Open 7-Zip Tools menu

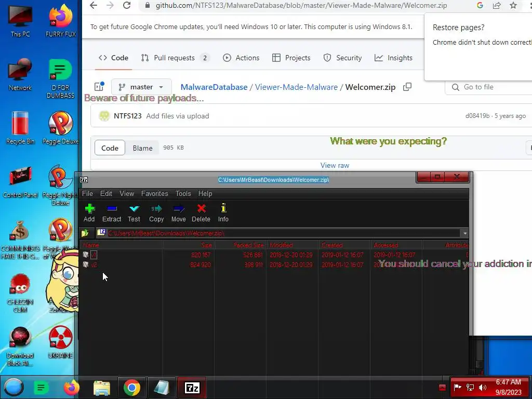(183, 193)
